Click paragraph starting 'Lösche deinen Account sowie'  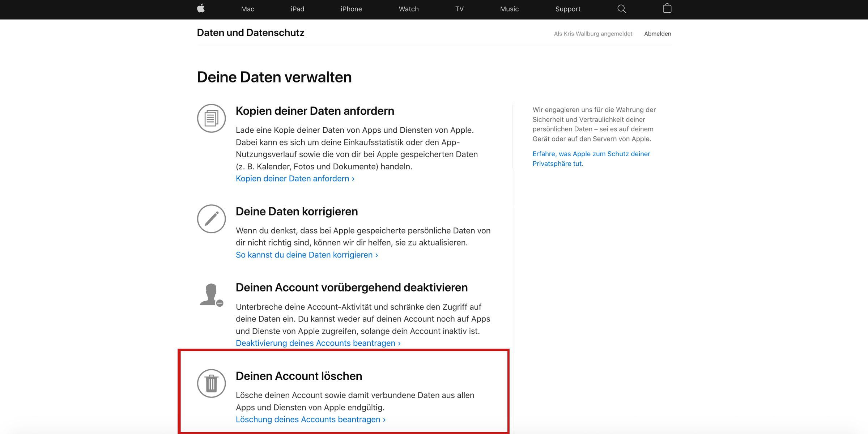(355, 401)
